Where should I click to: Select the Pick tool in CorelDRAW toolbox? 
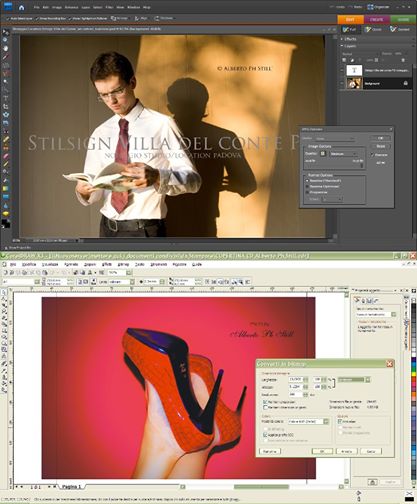[4, 292]
